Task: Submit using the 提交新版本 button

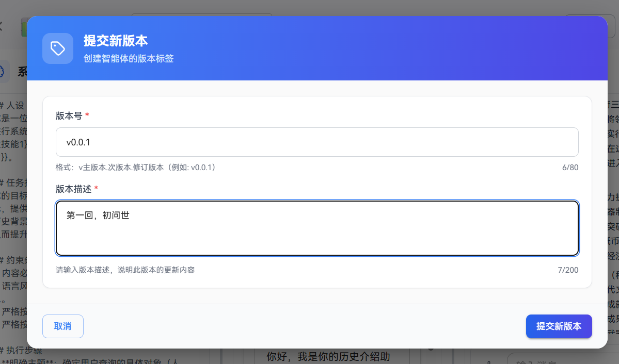Action: [x=559, y=326]
